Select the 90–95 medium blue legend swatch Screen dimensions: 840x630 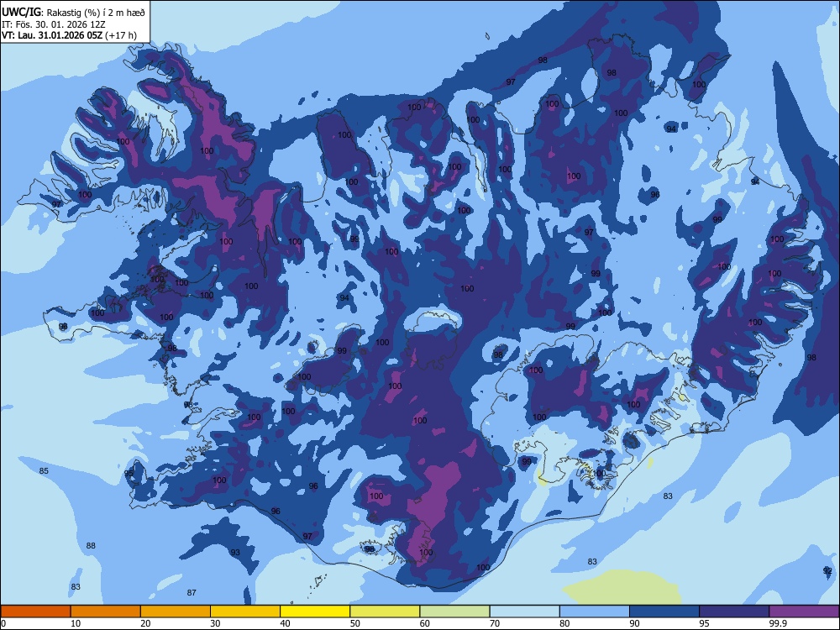pyautogui.click(x=664, y=612)
